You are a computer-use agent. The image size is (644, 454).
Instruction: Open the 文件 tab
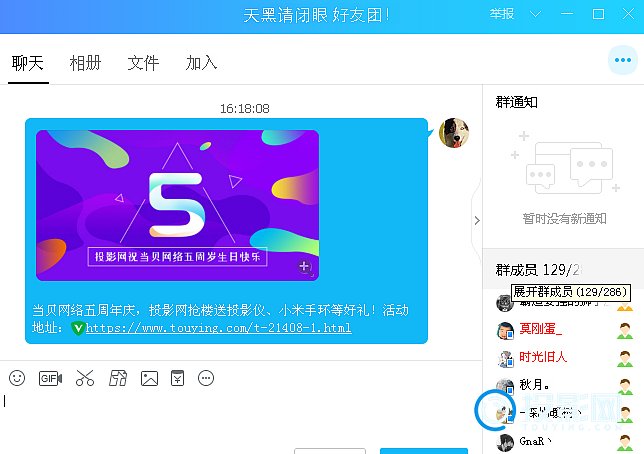pyautogui.click(x=143, y=63)
